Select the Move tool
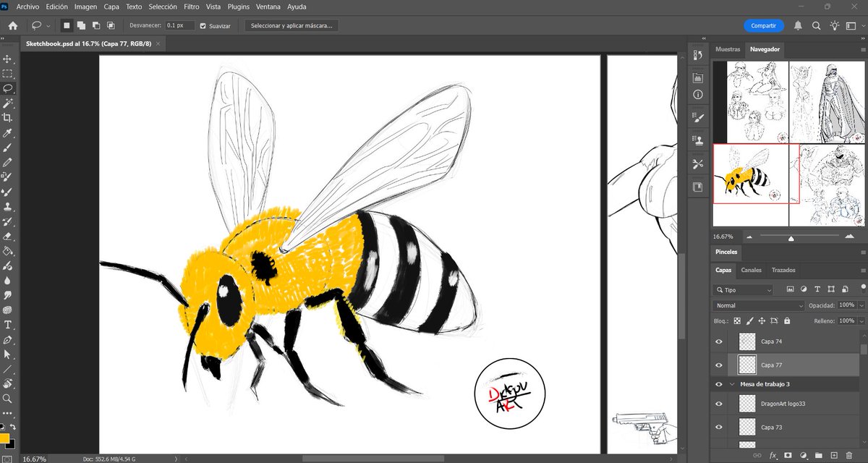 (x=7, y=59)
